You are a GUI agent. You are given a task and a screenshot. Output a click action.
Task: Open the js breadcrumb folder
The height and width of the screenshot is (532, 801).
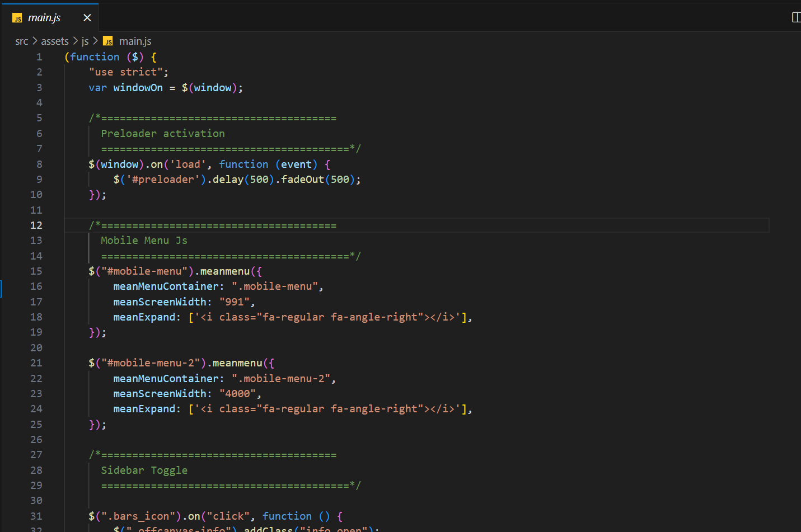click(x=85, y=41)
